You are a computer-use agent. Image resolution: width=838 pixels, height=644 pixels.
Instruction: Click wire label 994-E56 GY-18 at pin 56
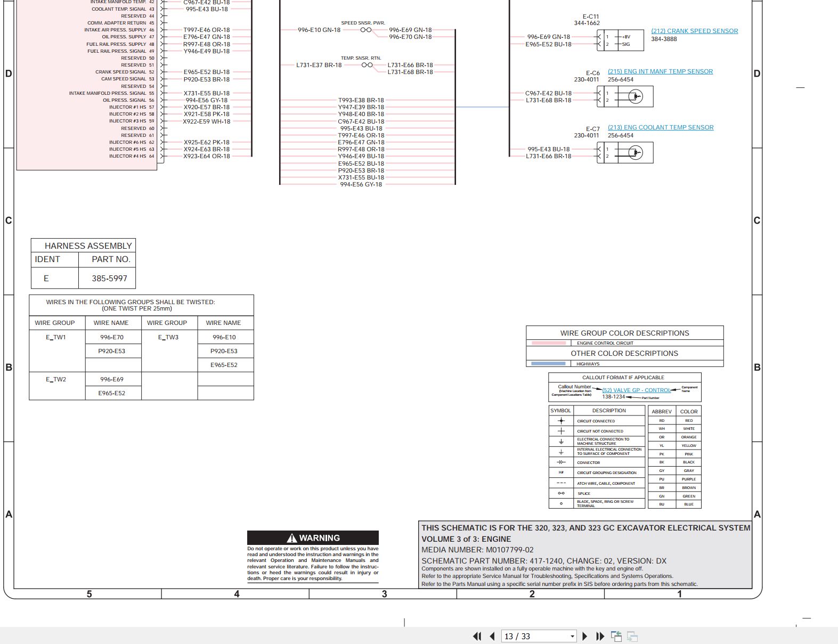[207, 100]
